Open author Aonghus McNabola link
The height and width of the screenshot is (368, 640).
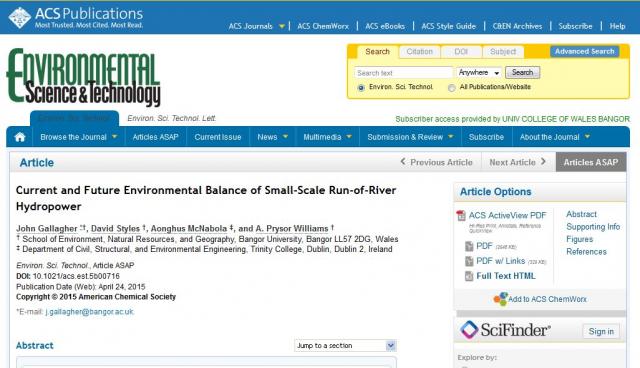point(189,228)
